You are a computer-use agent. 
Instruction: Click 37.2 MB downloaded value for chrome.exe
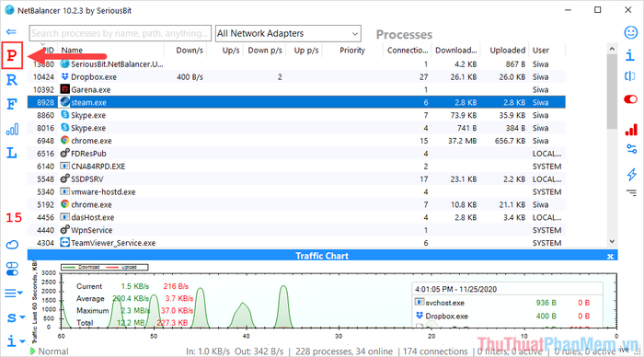(462, 141)
